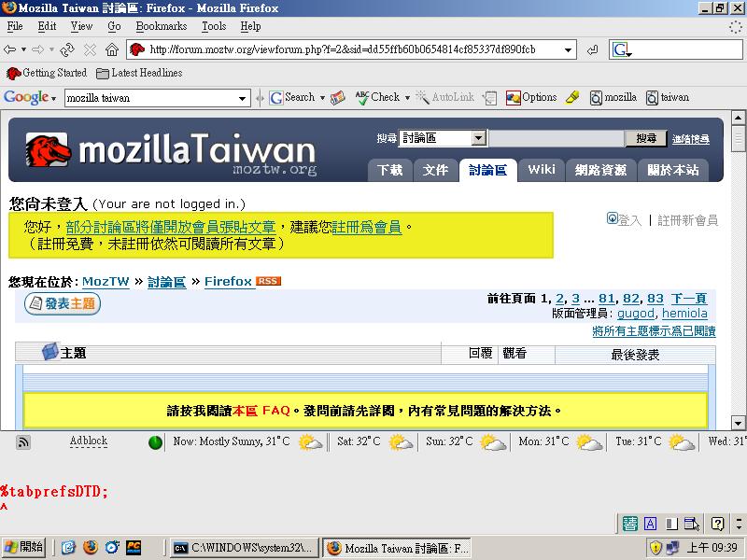Screen dimensions: 747x560
Task: Expand Google toolbar search box dropdown
Action: (243, 99)
